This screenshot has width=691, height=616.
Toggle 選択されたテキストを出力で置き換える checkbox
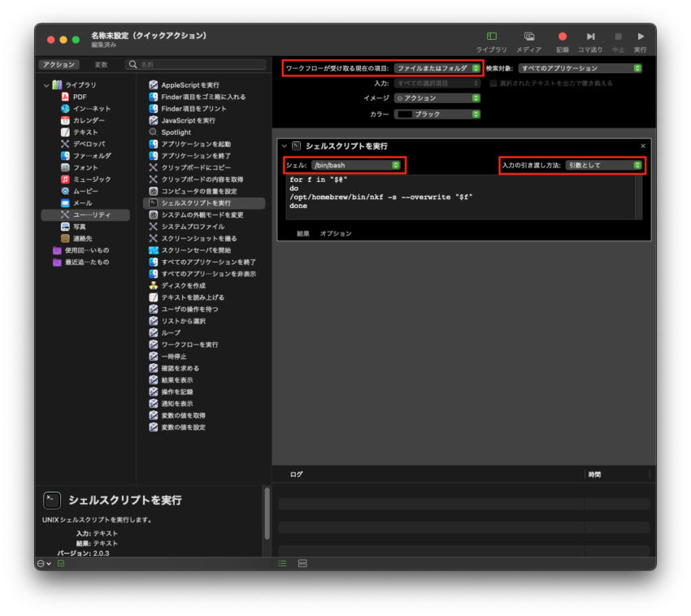tap(493, 83)
